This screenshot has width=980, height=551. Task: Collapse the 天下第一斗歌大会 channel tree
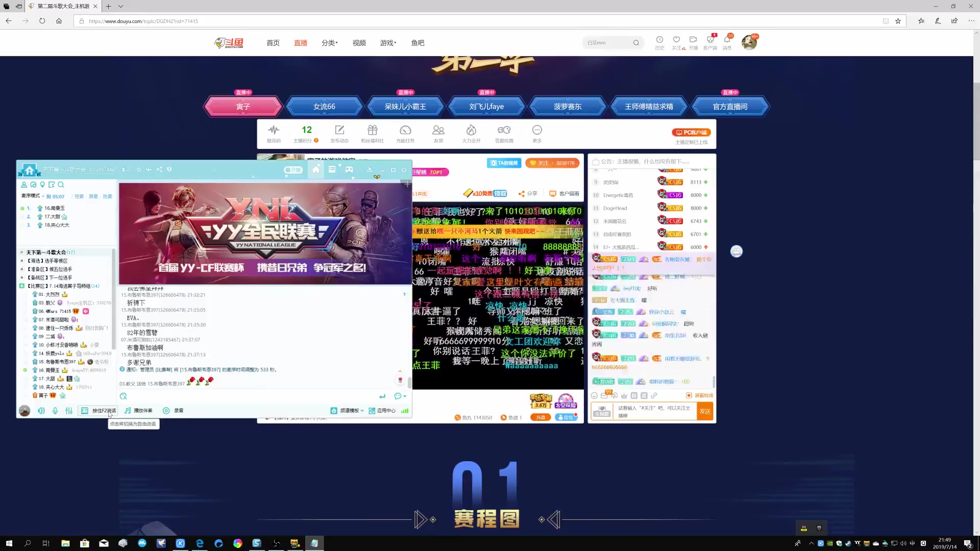pos(22,252)
